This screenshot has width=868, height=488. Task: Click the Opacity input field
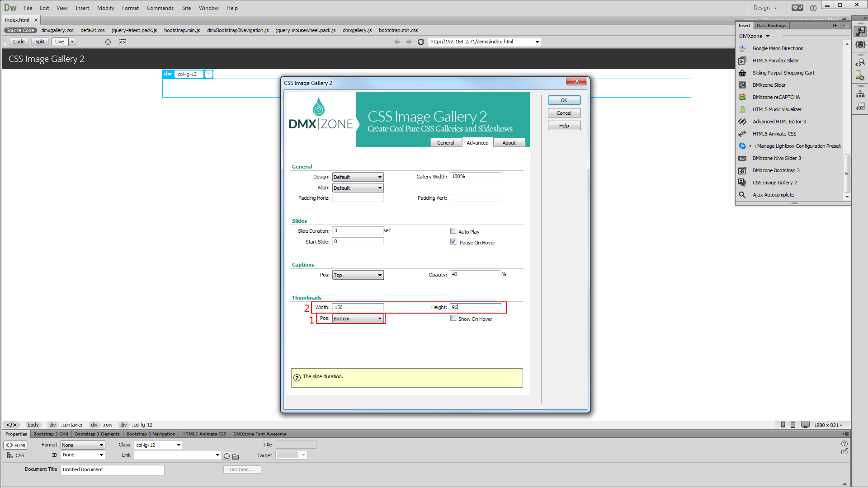tap(476, 275)
